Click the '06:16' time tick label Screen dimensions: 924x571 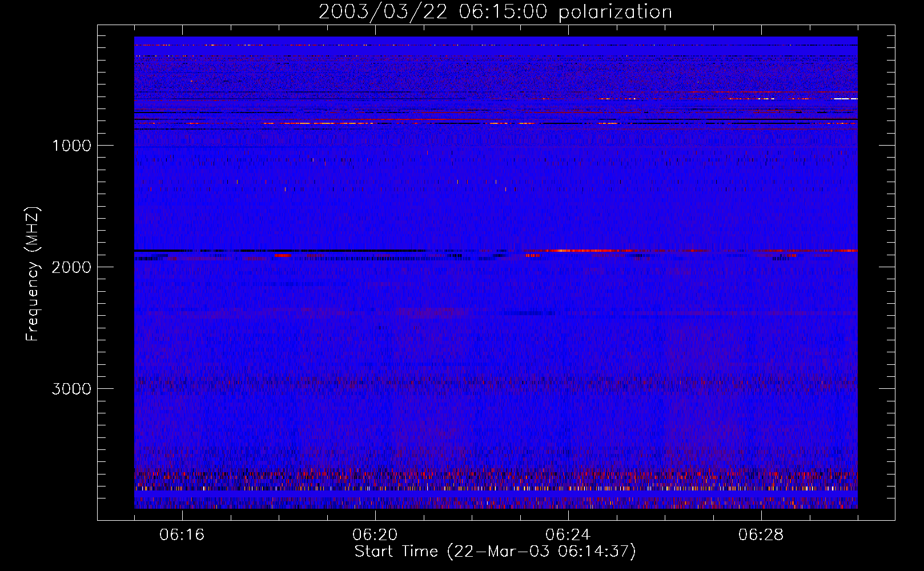click(x=182, y=535)
